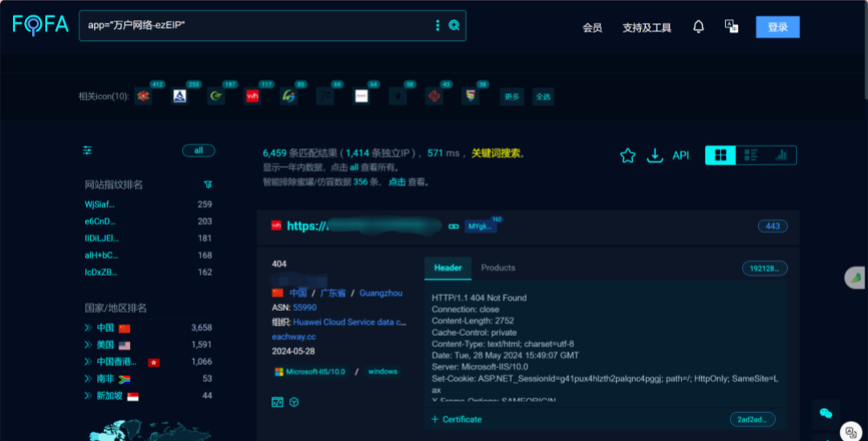Image resolution: width=868 pixels, height=441 pixels.
Task: Select related icon with count 253
Action: (x=180, y=96)
